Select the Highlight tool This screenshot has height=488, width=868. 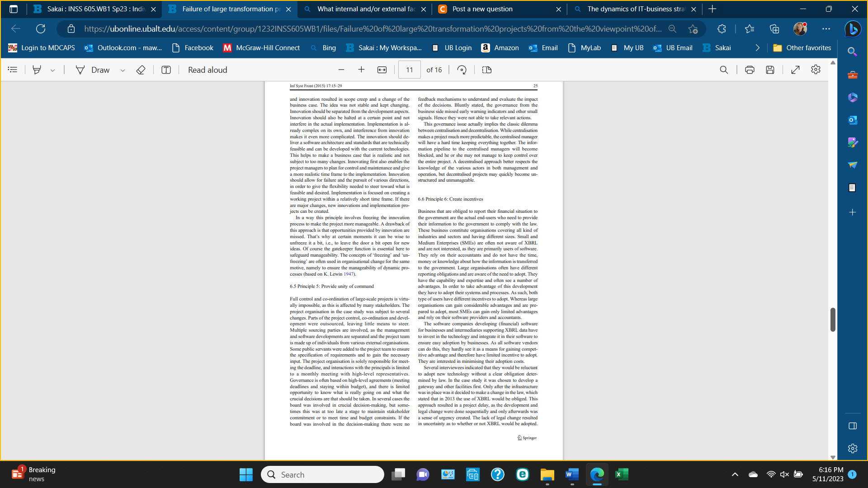coord(37,70)
